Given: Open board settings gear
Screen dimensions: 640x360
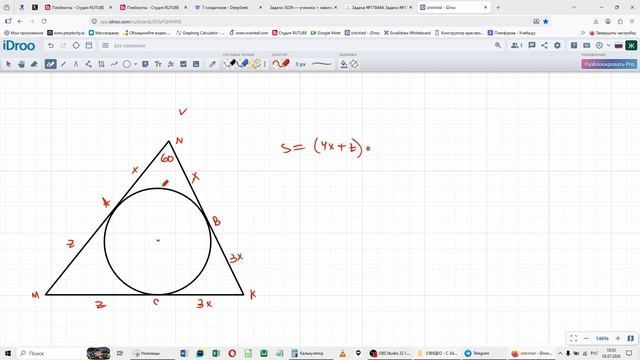Looking at the screenshot, I should pos(557,45).
